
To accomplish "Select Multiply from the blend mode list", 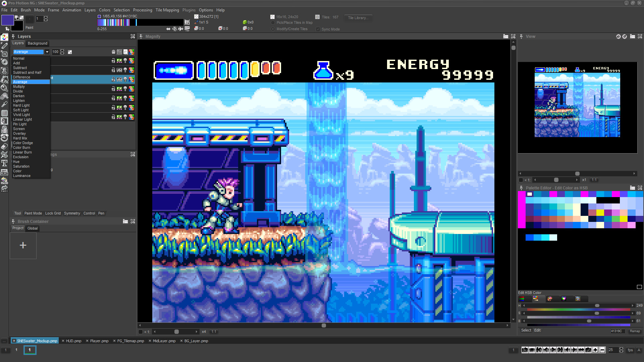I will [19, 86].
